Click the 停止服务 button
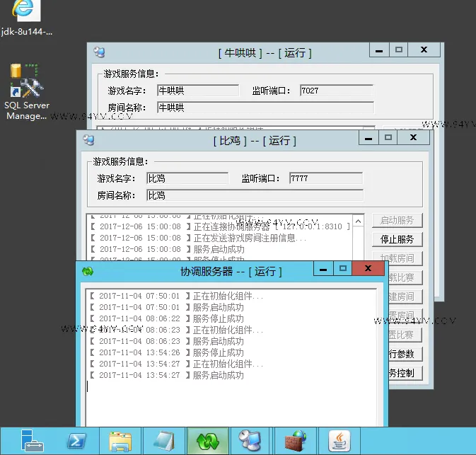 tap(397, 239)
